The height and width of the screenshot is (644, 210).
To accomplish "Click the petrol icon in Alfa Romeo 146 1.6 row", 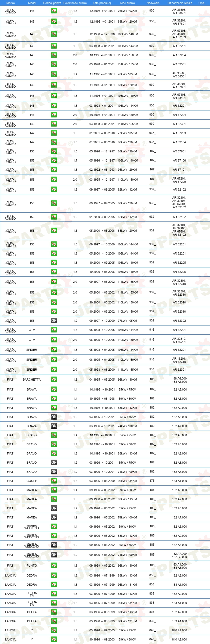I will pyautogui.click(x=54, y=85).
